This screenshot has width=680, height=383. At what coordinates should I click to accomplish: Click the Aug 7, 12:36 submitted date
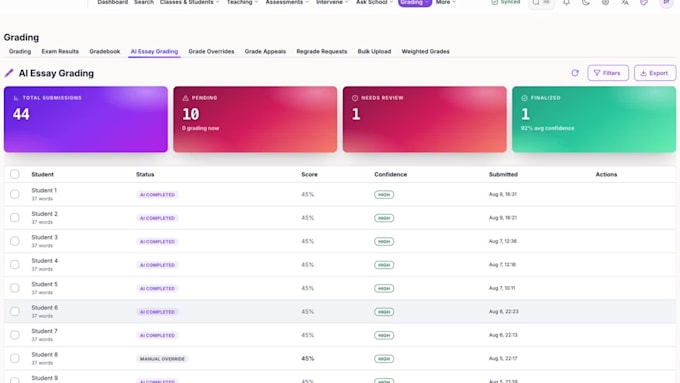coord(503,241)
